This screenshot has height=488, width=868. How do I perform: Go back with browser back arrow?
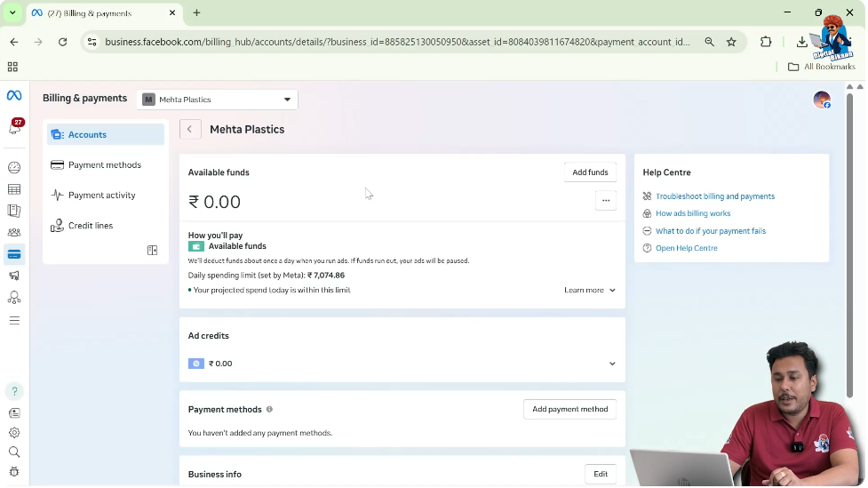coord(14,42)
